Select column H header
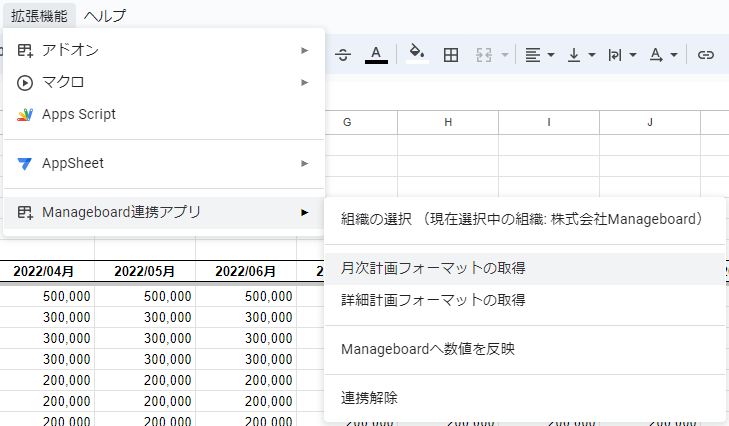 pyautogui.click(x=448, y=122)
